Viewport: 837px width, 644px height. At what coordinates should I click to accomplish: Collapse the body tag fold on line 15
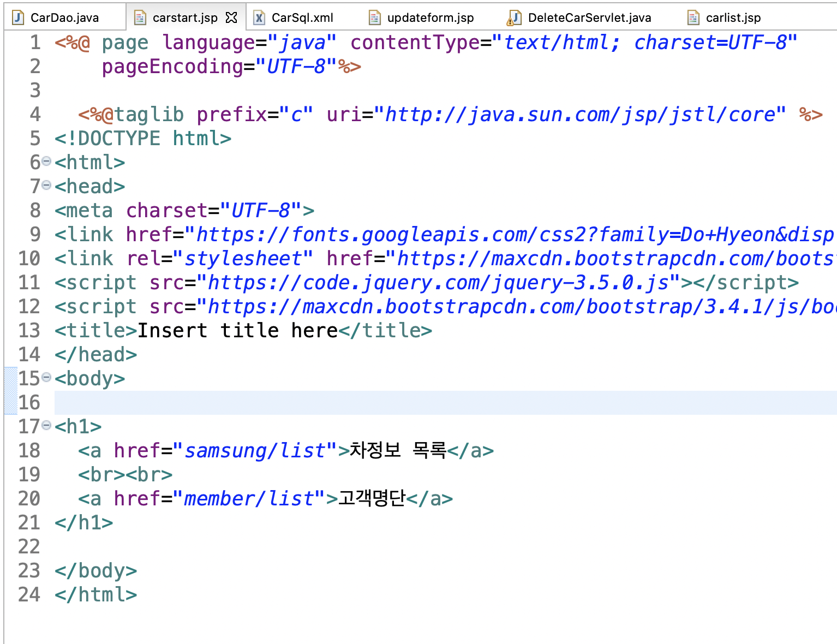(46, 377)
